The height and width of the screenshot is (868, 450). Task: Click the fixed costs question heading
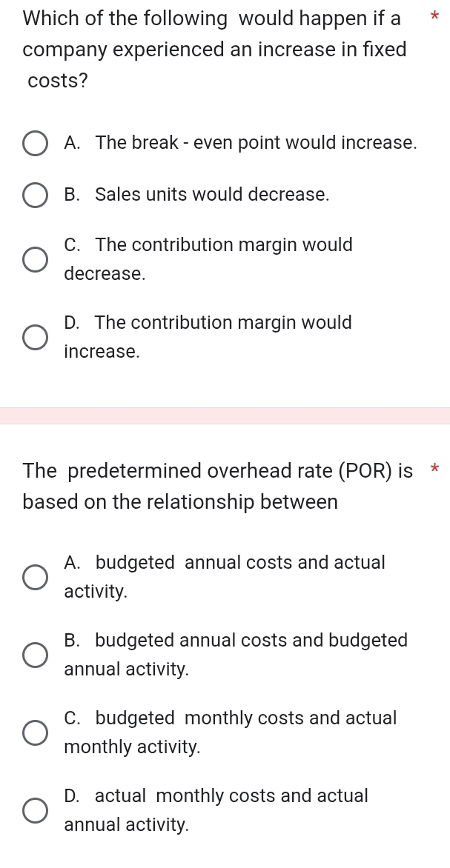tap(214, 50)
